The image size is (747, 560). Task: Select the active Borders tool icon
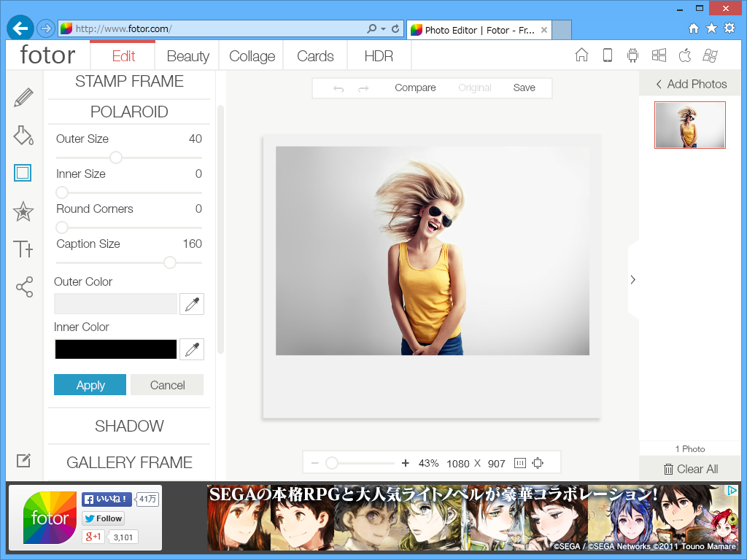point(23,173)
